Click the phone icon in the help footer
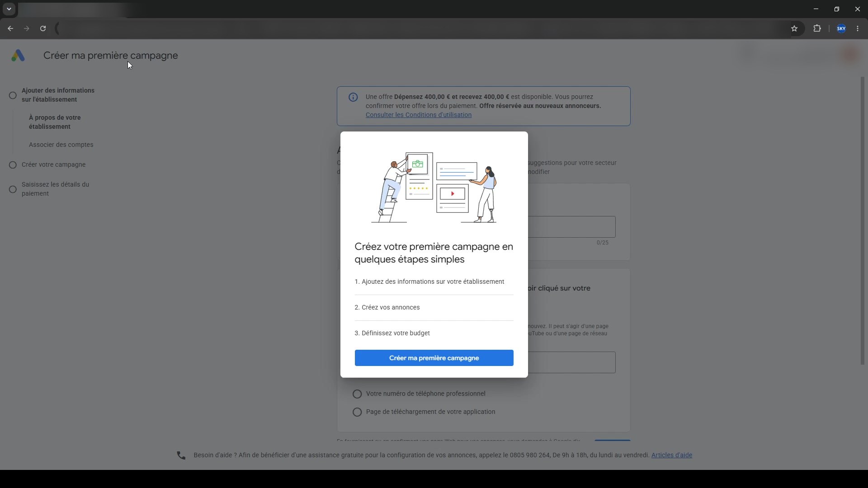Screen dimensions: 868x488 [181, 455]
